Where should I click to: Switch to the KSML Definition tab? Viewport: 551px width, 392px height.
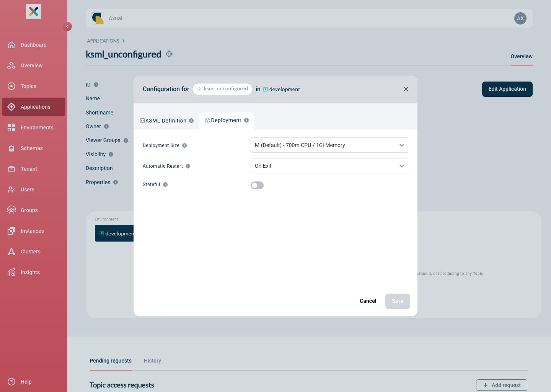(166, 121)
